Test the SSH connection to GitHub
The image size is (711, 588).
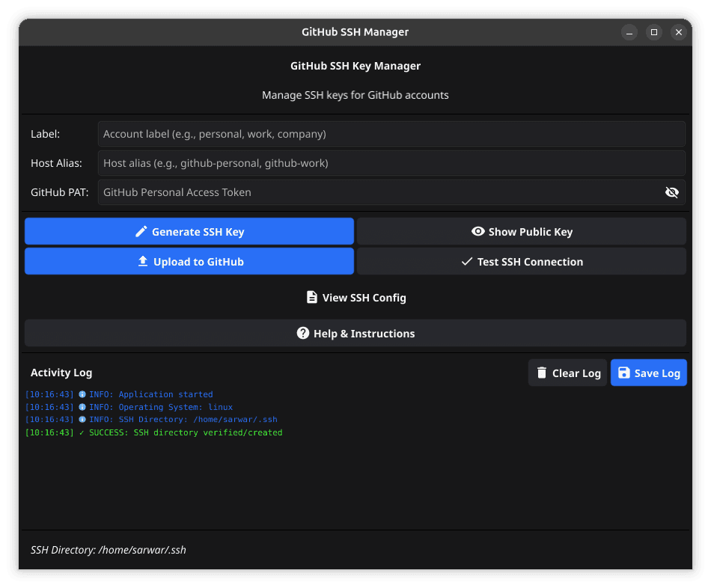tap(522, 261)
